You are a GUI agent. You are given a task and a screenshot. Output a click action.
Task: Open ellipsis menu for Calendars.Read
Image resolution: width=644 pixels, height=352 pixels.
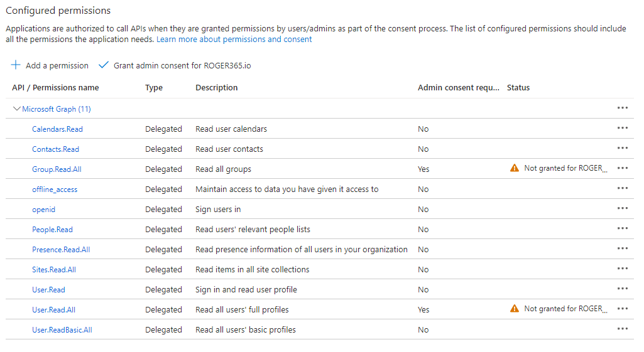pyautogui.click(x=622, y=128)
